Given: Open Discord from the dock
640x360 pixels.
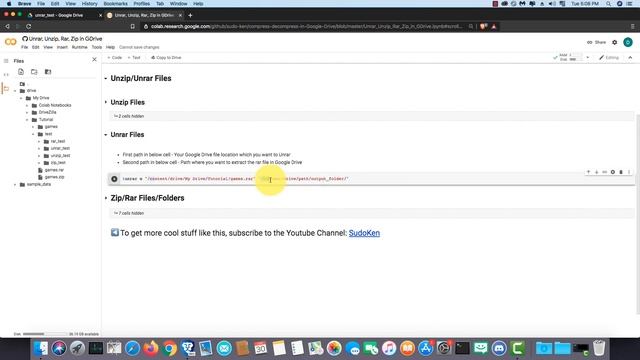Looking at the screenshot, I should [x=499, y=348].
